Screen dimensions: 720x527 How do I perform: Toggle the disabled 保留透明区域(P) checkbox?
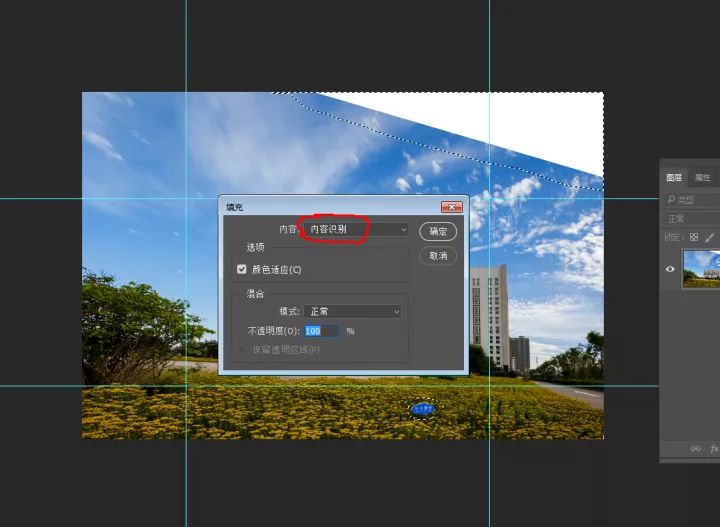point(242,350)
